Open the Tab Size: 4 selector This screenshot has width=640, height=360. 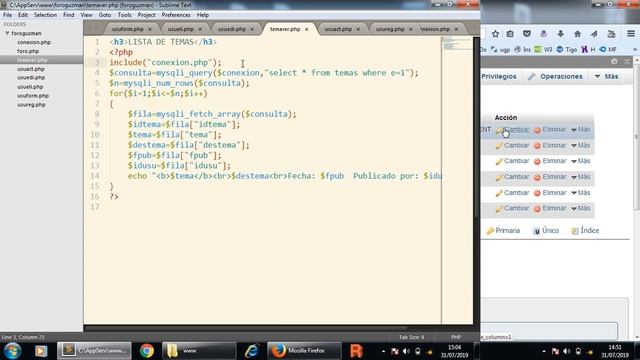tap(411, 337)
